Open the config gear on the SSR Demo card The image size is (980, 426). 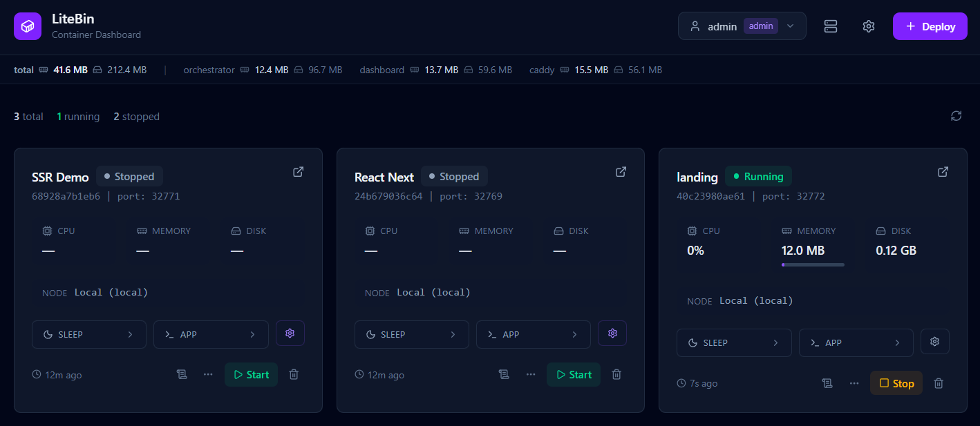tap(290, 333)
